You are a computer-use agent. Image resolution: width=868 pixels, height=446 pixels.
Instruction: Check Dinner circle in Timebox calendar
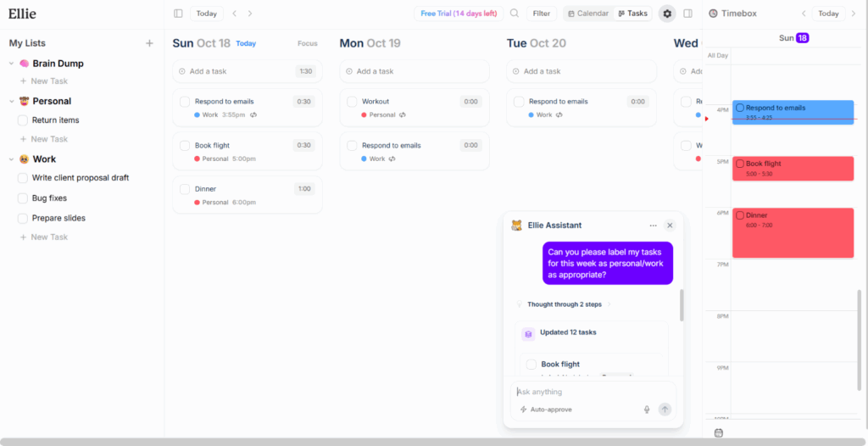740,215
